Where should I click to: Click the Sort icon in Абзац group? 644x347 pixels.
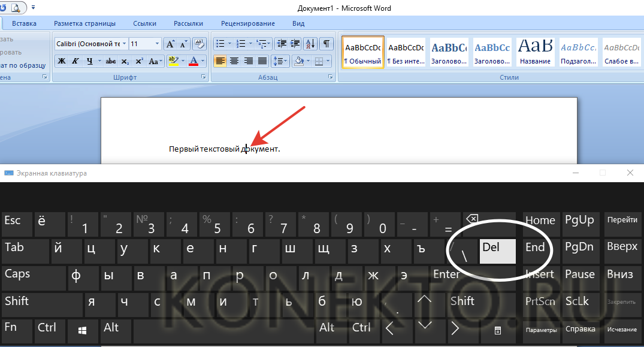pos(310,44)
